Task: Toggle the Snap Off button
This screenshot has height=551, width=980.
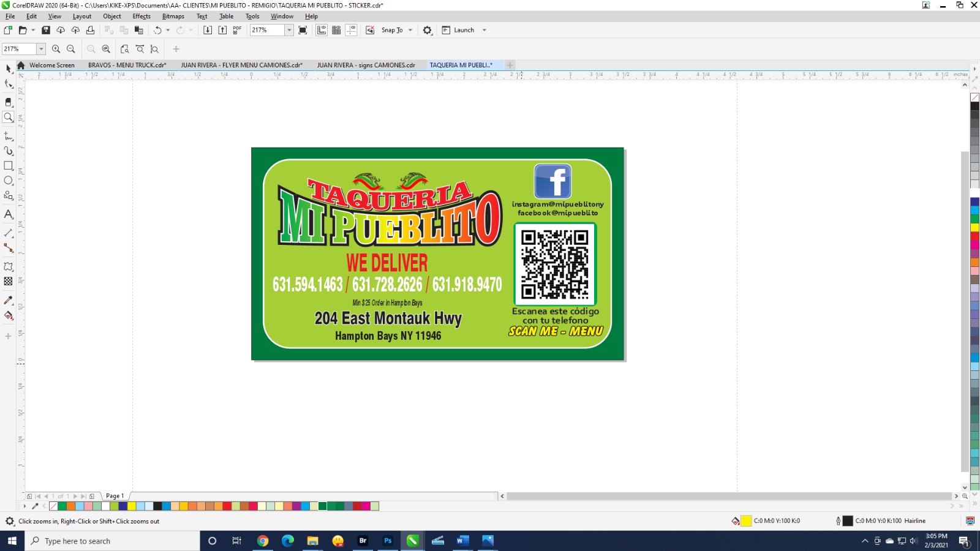Action: click(x=370, y=30)
